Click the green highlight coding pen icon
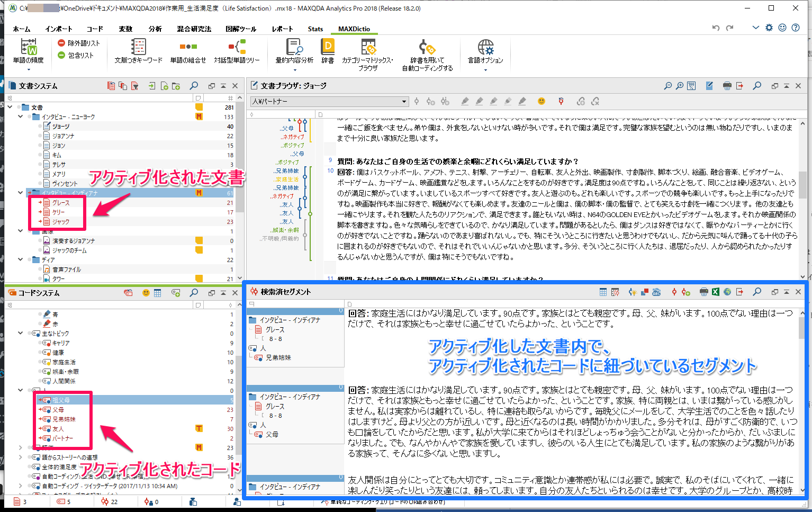The height and width of the screenshot is (512, 812). 479,101
